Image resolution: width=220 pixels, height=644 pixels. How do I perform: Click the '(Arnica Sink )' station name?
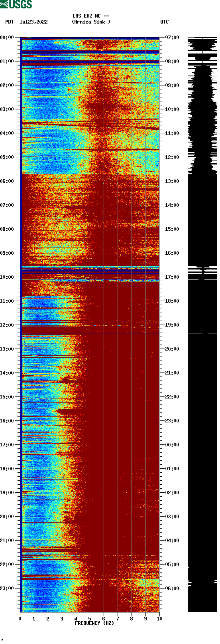pos(91,22)
